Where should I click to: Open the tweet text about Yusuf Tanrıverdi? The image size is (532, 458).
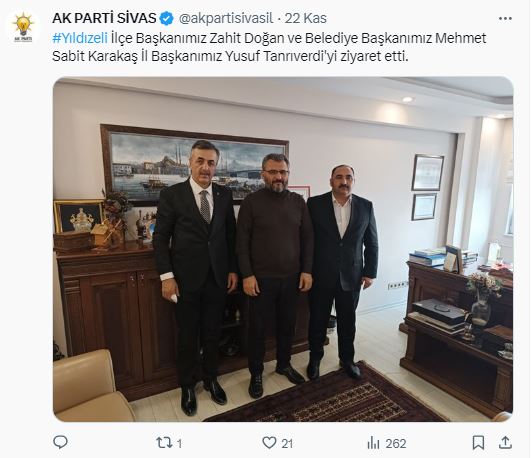[269, 47]
